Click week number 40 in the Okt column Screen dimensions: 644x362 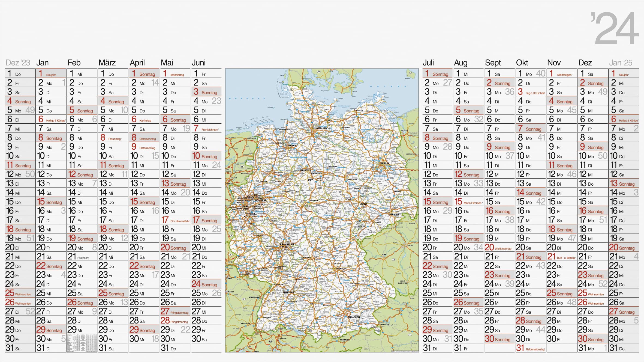[541, 73]
